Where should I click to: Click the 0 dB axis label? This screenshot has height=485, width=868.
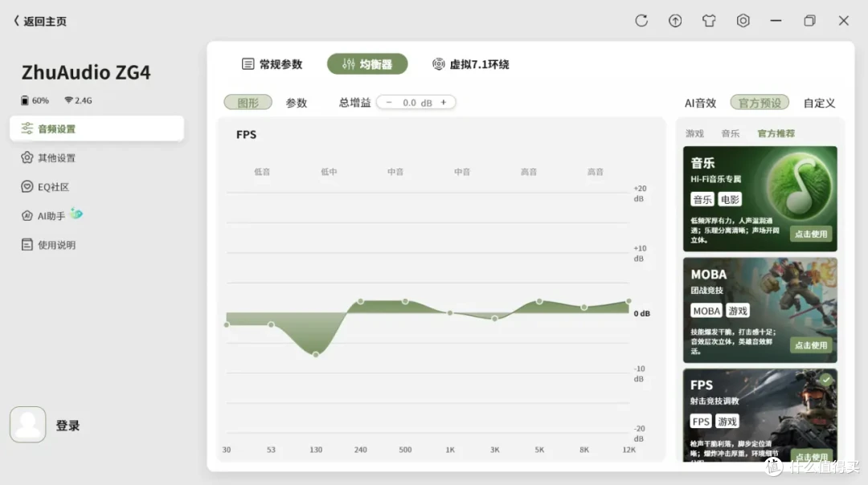641,313
